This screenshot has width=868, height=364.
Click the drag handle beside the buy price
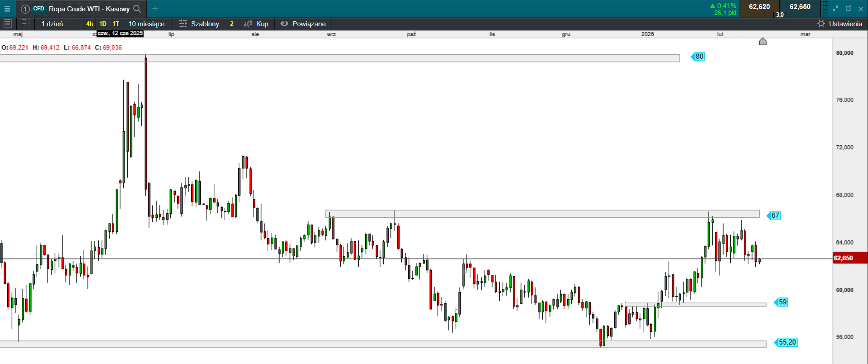click(825, 9)
